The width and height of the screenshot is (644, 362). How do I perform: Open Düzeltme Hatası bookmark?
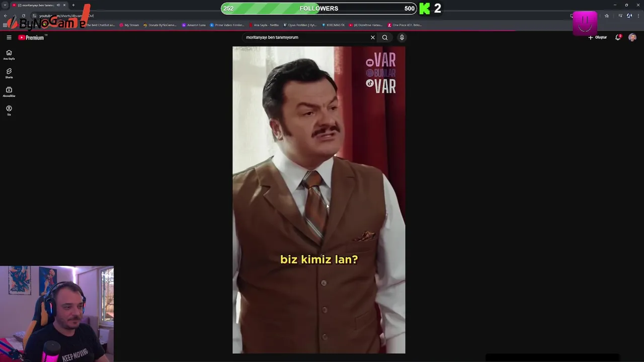[366, 25]
